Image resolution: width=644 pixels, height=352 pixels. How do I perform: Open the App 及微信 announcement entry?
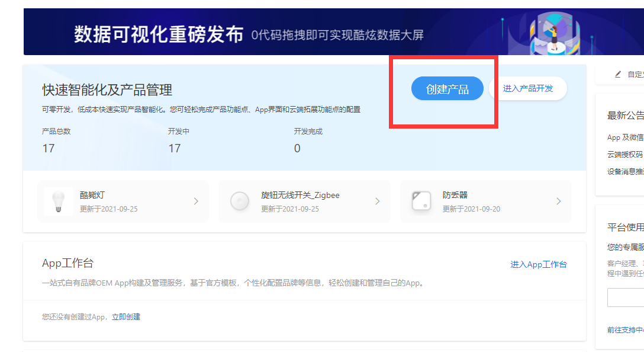tap(625, 137)
